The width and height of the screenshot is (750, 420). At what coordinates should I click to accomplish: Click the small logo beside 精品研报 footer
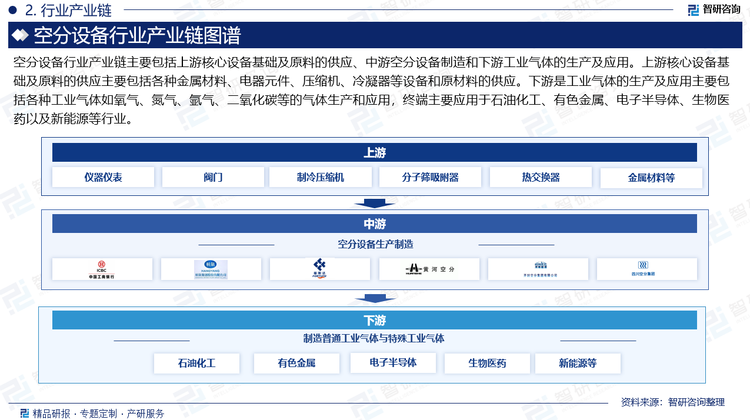24,413
